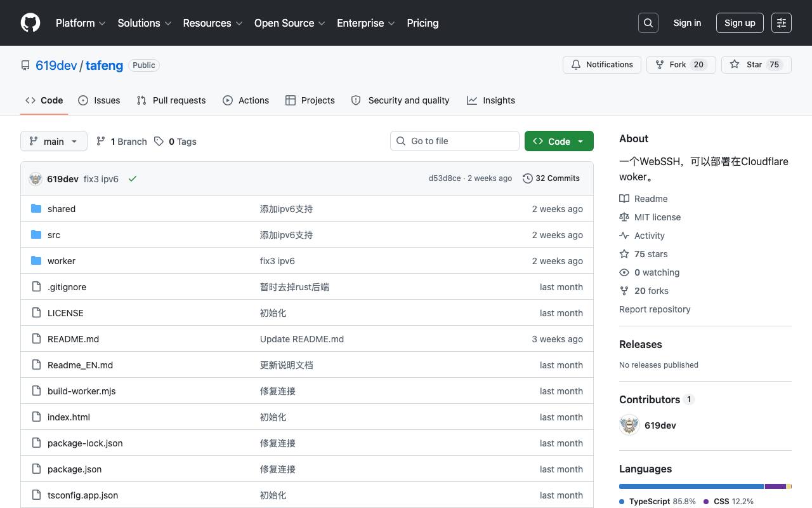Switch to the Projects tab
The image size is (812, 508).
pyautogui.click(x=310, y=100)
